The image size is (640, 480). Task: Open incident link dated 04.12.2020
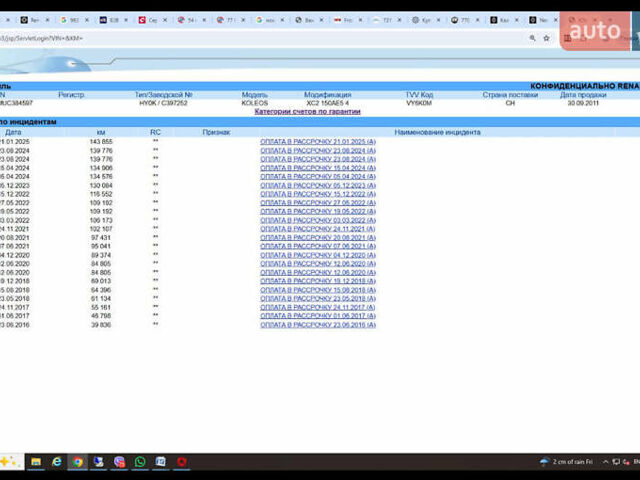[x=318, y=255]
